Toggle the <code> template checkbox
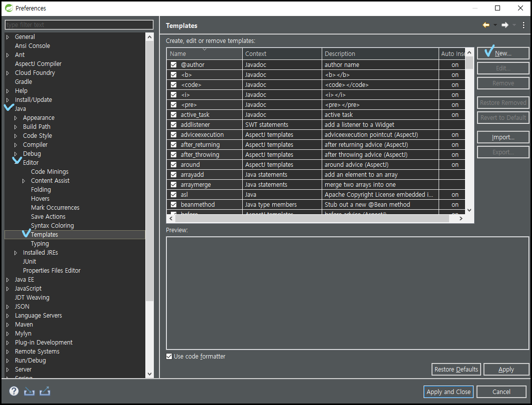 174,84
